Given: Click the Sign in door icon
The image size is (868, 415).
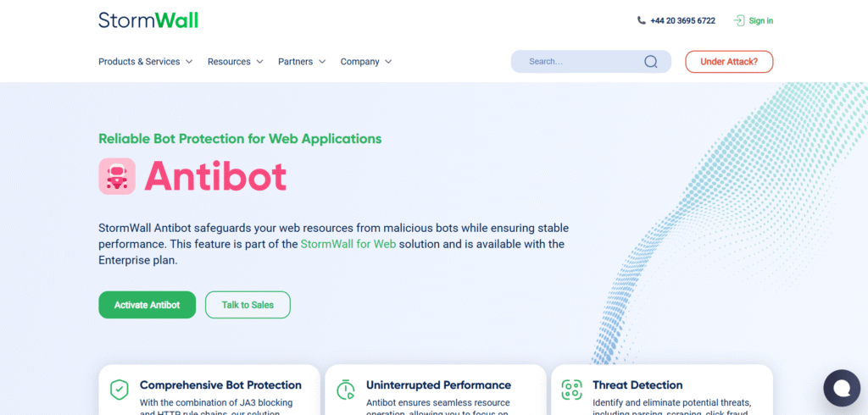Looking at the screenshot, I should click(x=739, y=20).
